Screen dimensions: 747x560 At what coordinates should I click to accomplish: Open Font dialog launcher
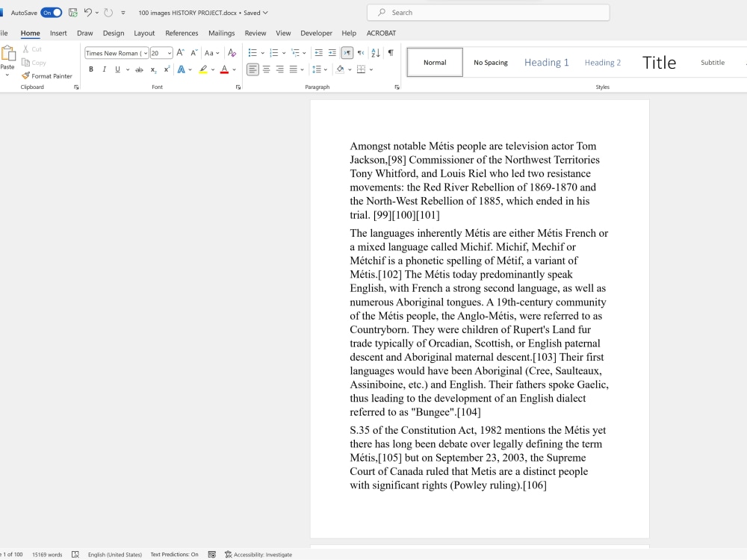tap(238, 87)
